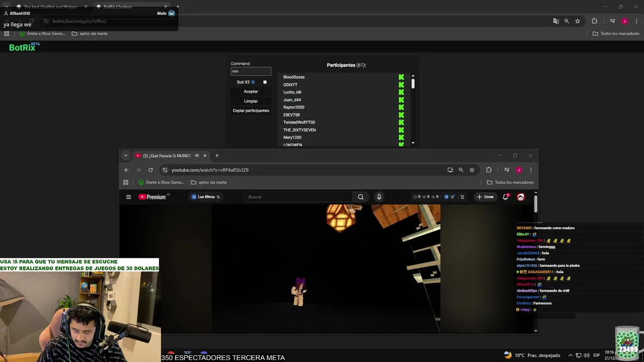644x362 pixels.
Task: Click the Aceptar button
Action: pyautogui.click(x=251, y=92)
